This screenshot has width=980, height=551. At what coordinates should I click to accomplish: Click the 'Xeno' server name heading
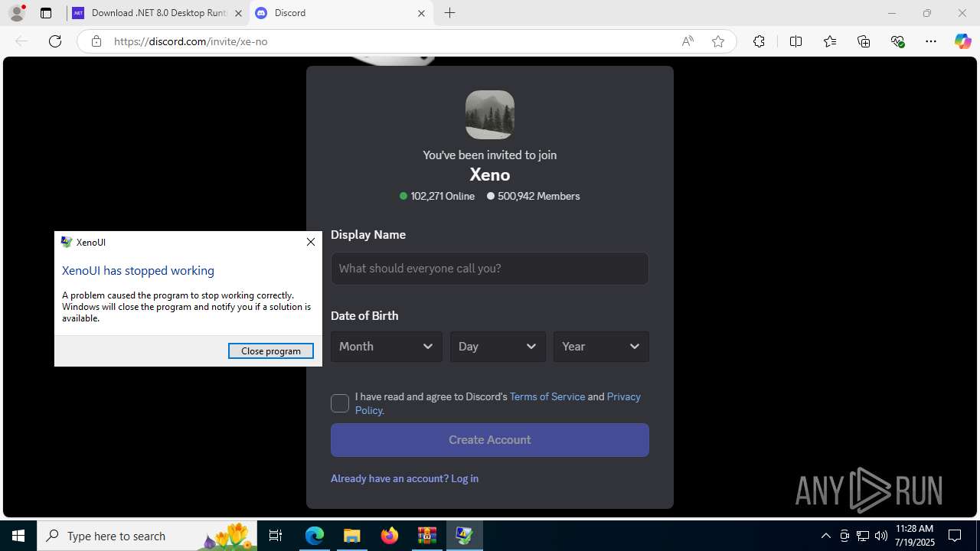[x=490, y=175]
